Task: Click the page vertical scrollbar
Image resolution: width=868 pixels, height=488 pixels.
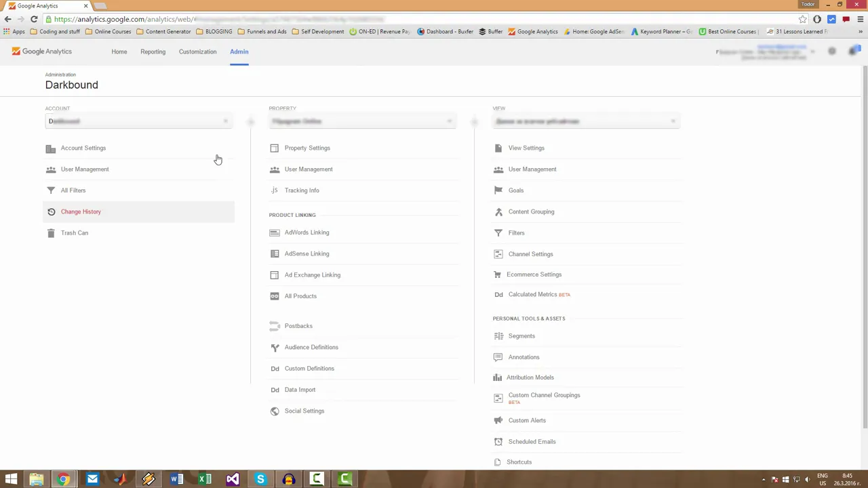Action: click(x=865, y=247)
